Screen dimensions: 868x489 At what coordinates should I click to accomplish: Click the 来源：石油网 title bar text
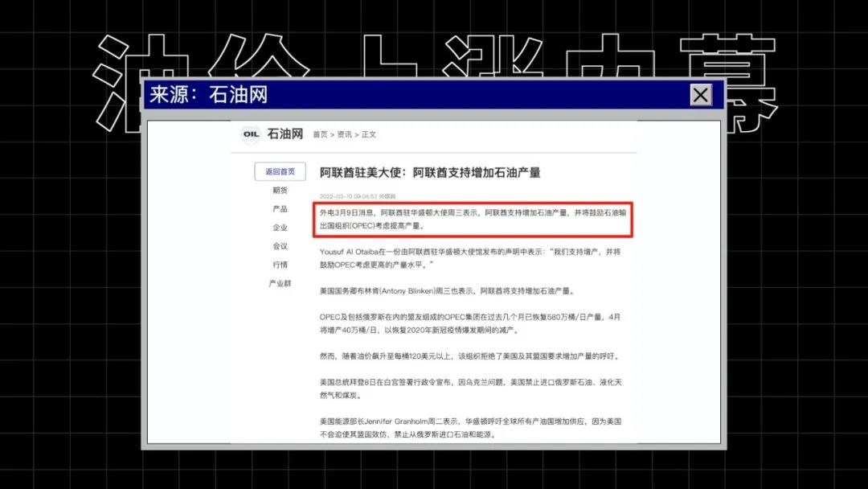pos(208,95)
